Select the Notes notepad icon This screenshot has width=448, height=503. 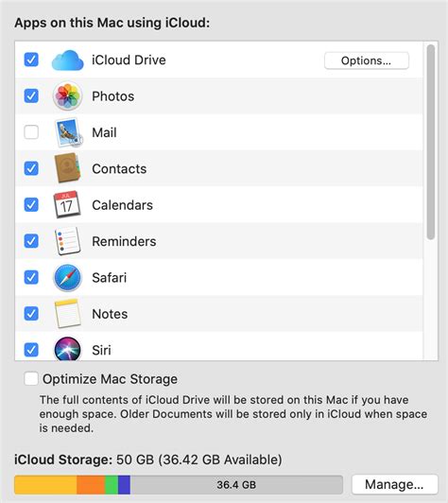coord(67,314)
